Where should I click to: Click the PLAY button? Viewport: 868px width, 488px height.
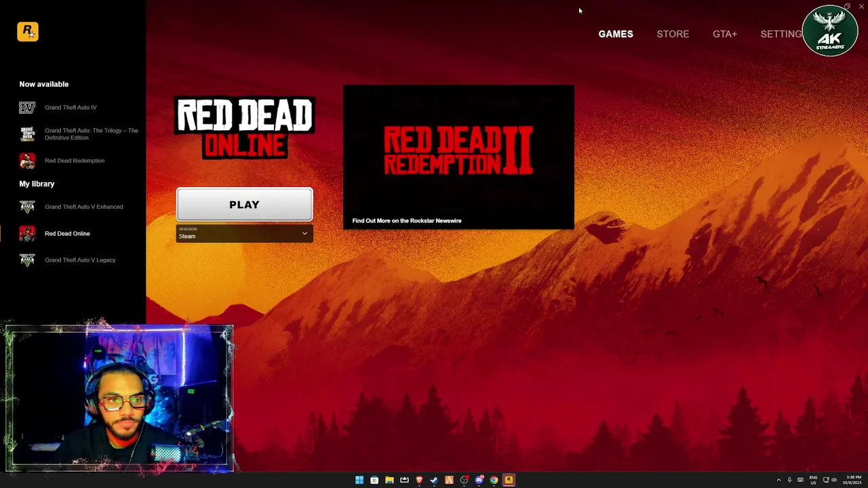coord(244,205)
